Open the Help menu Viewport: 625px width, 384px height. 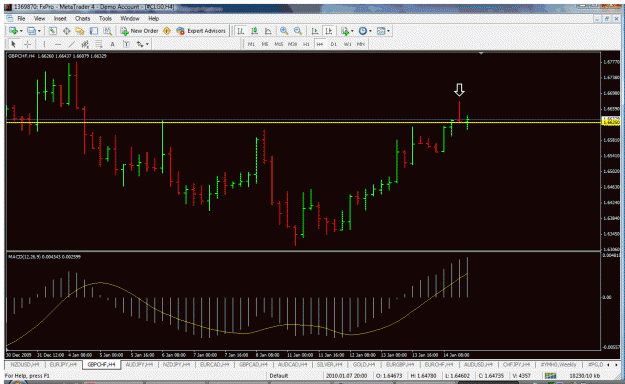pyautogui.click(x=153, y=19)
